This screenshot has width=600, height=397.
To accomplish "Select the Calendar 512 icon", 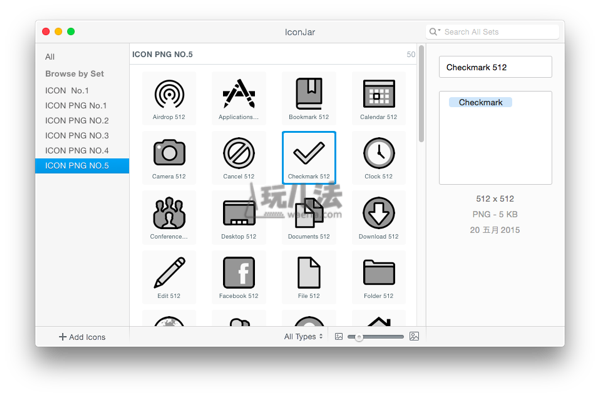I will 378,98.
